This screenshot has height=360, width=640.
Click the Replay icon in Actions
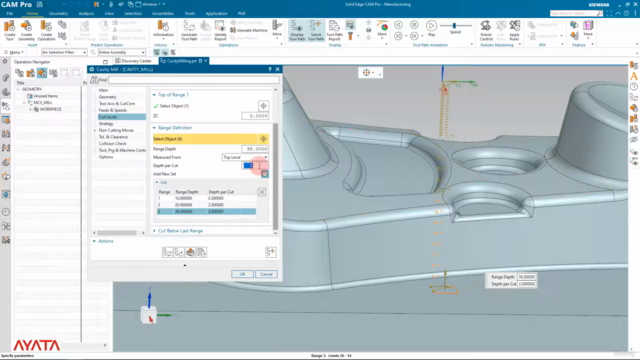point(179,253)
